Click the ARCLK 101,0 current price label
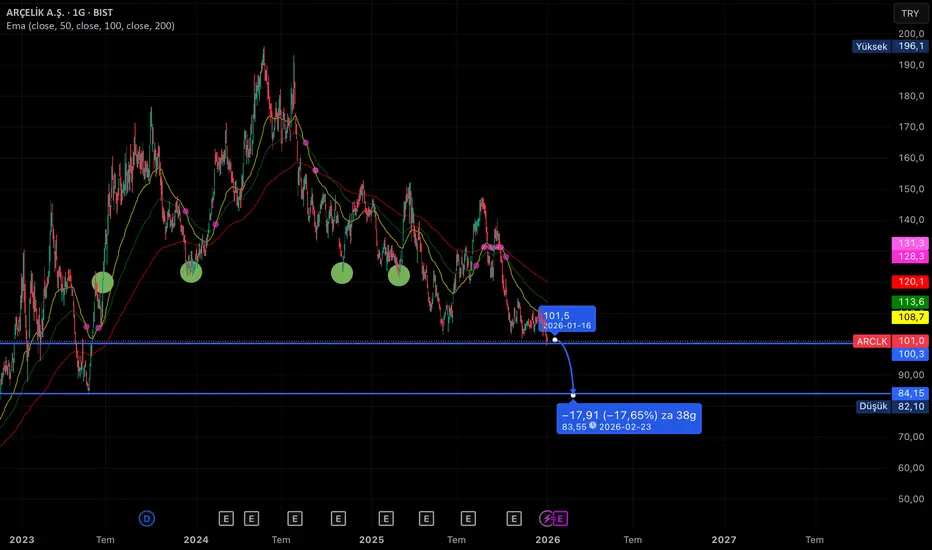The height and width of the screenshot is (550, 932). pyautogui.click(x=890, y=341)
